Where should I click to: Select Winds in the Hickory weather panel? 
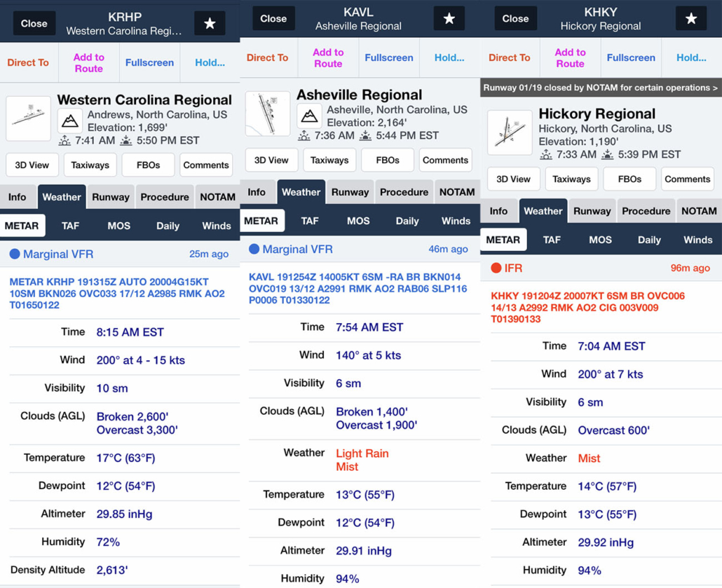(697, 240)
